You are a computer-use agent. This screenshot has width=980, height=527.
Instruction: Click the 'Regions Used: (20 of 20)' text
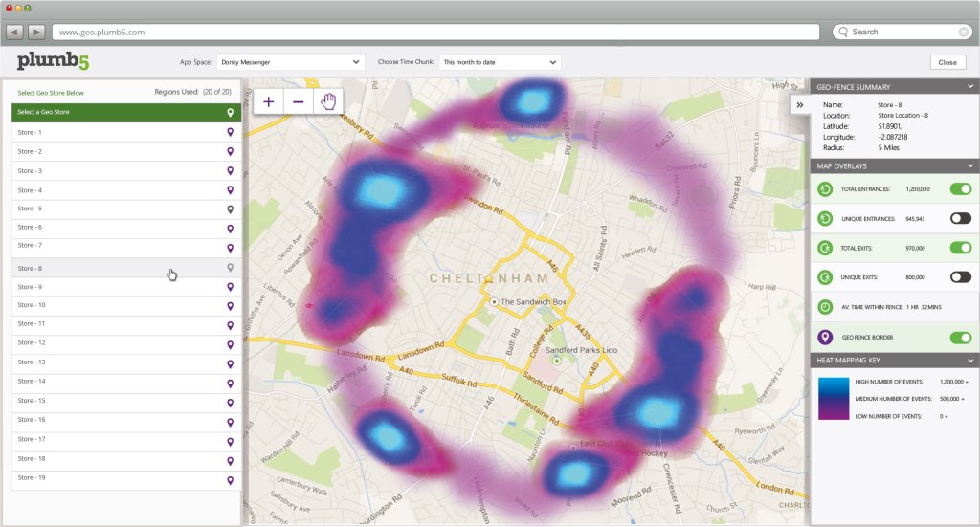tap(192, 92)
